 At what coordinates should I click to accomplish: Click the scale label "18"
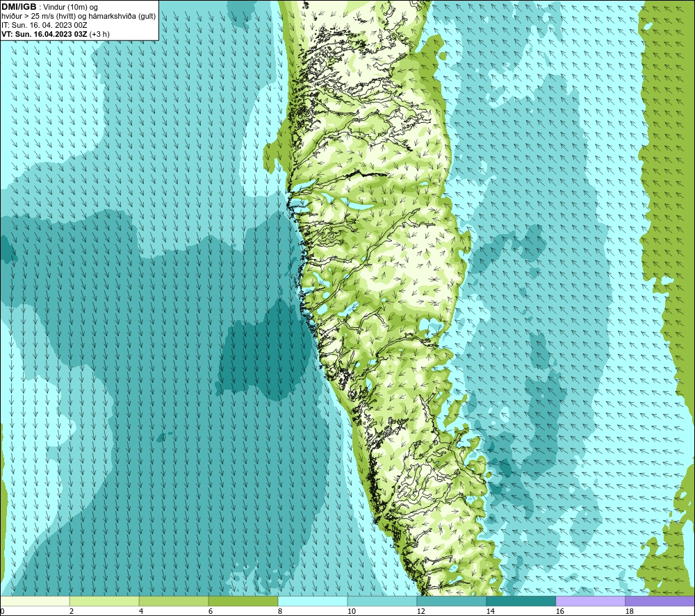pyautogui.click(x=629, y=611)
